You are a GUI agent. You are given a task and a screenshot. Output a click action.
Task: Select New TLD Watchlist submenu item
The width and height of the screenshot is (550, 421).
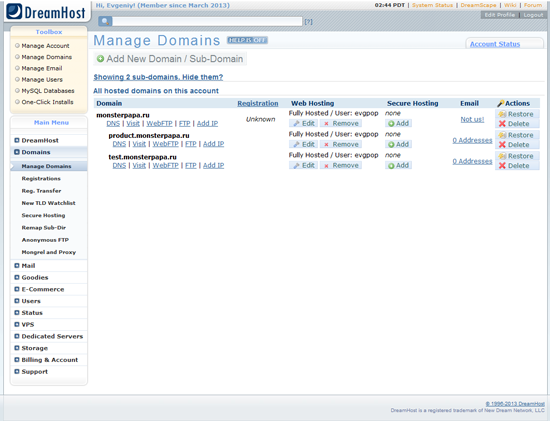48,203
